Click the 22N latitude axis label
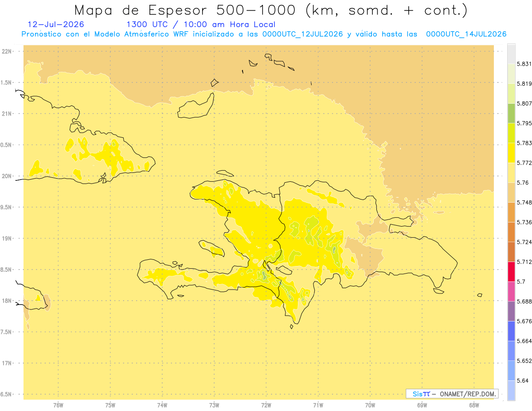The image size is (532, 411). click(x=7, y=51)
